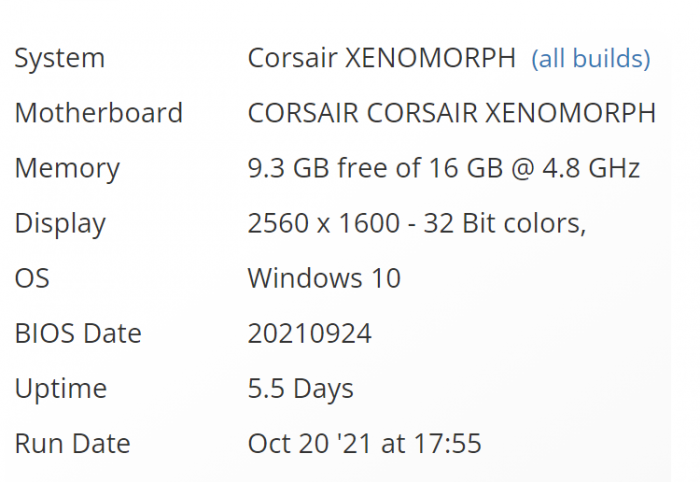Select the "CORSAIR CORSAIR XENOMORPH" motherboard value
This screenshot has width=700, height=482.
(452, 113)
